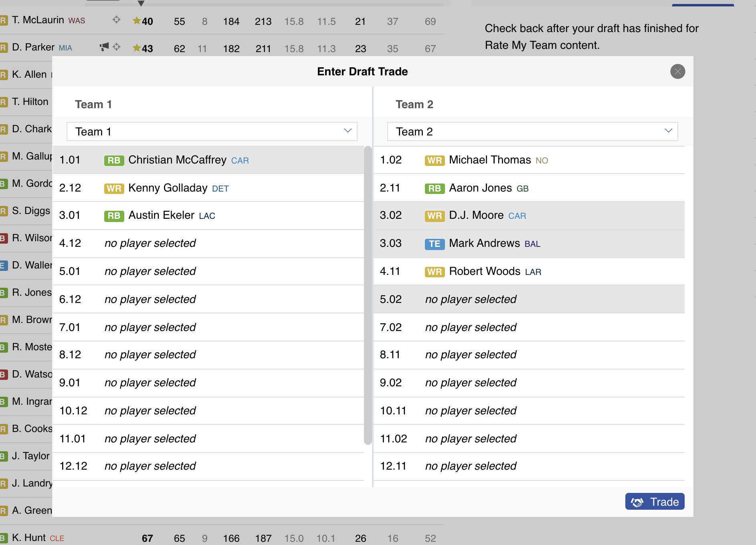Select pick 4.11 Robert Woods row
Viewport: 756px width, 545px height.
(x=529, y=271)
